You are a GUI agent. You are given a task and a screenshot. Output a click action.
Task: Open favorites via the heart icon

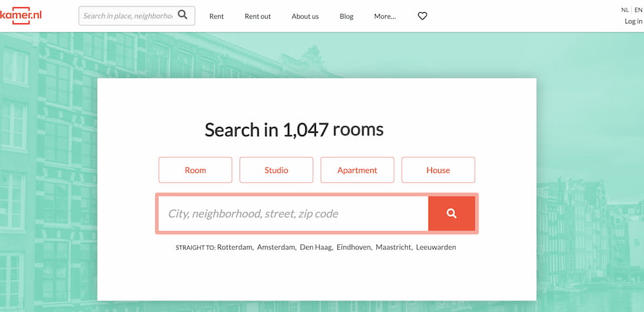pyautogui.click(x=422, y=16)
